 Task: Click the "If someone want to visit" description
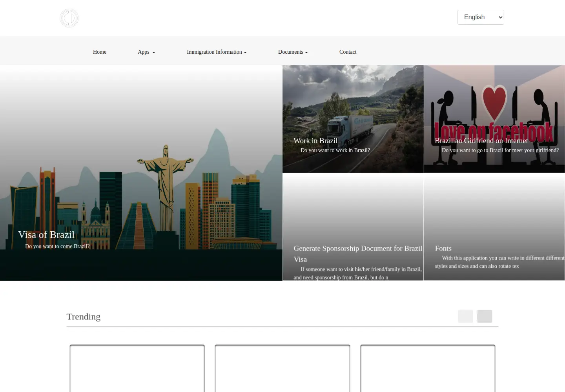pos(358,273)
